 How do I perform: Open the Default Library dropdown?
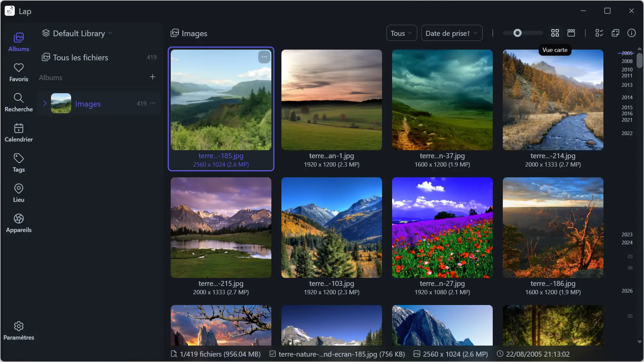coord(77,33)
